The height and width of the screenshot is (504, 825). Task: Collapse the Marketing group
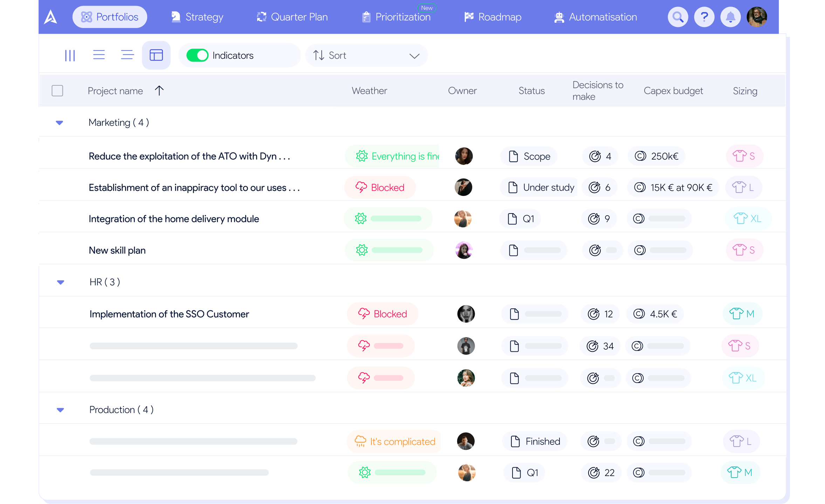(x=59, y=122)
